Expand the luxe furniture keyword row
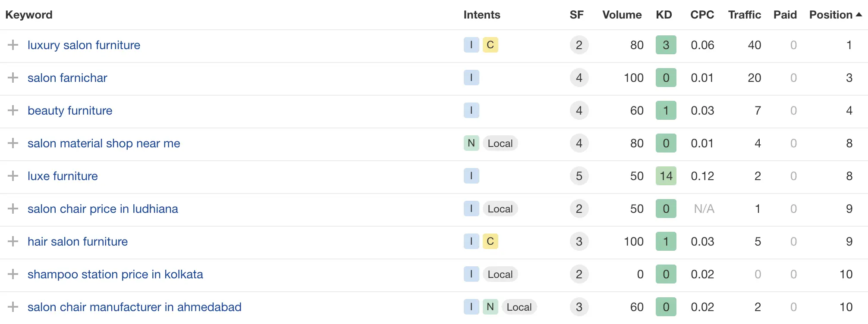The width and height of the screenshot is (868, 324). click(13, 176)
